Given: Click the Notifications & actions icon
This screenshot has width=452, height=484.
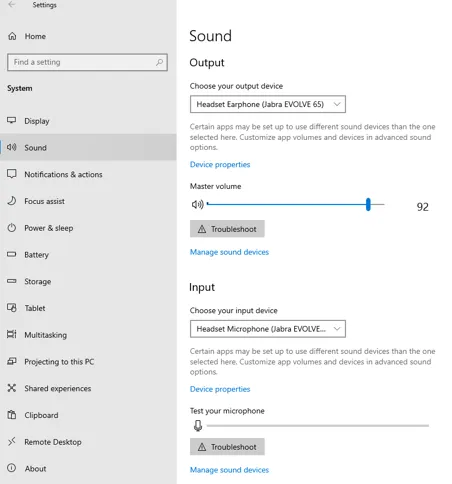Looking at the screenshot, I should click(12, 174).
